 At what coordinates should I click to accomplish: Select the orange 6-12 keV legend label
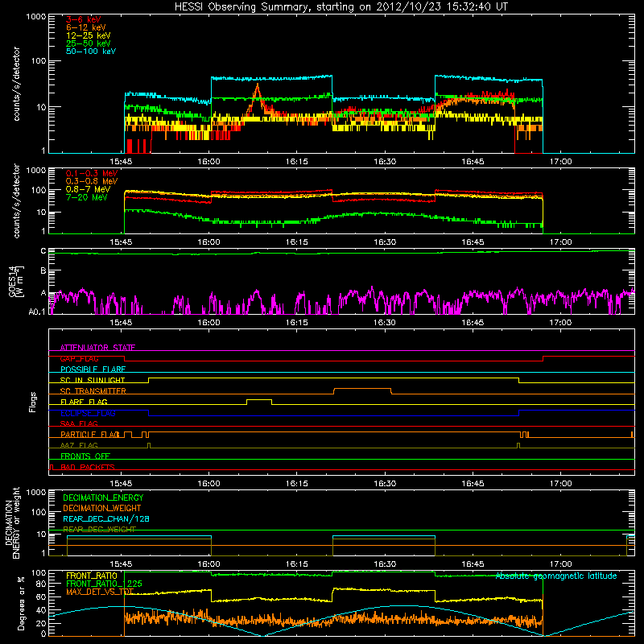86,27
